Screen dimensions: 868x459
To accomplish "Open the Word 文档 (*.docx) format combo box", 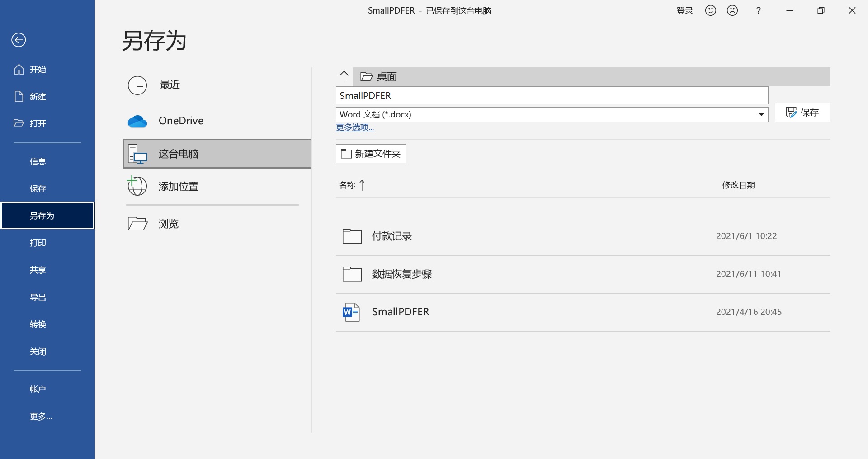I will [552, 115].
